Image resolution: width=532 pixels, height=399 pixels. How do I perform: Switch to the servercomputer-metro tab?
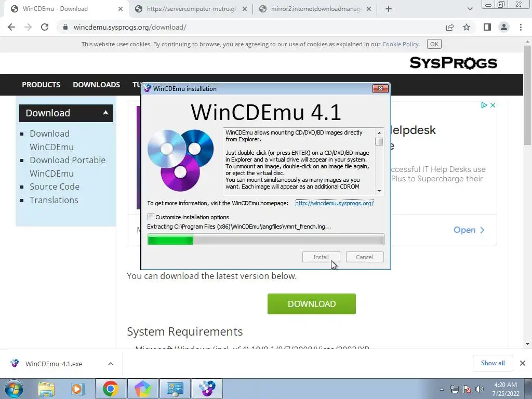tap(191, 9)
